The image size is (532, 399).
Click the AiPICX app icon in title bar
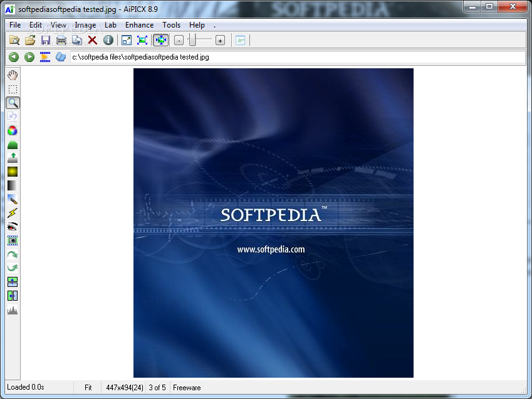click(10, 9)
